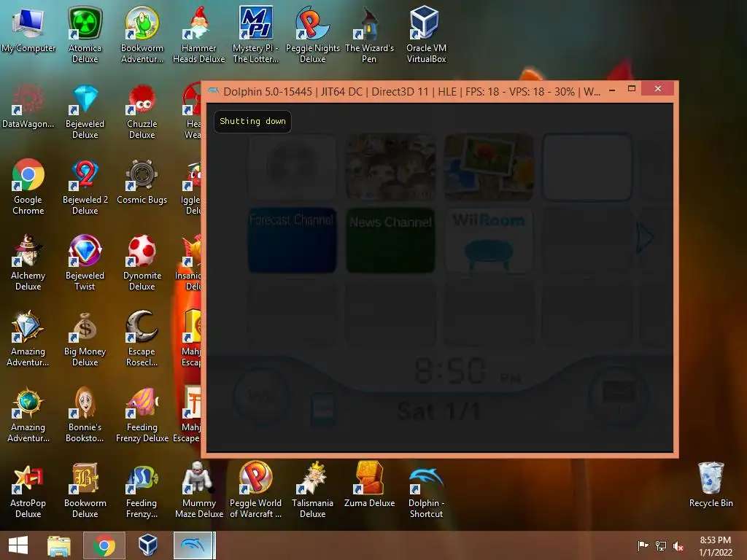Open DataWagon desktop shortcut

[28, 106]
